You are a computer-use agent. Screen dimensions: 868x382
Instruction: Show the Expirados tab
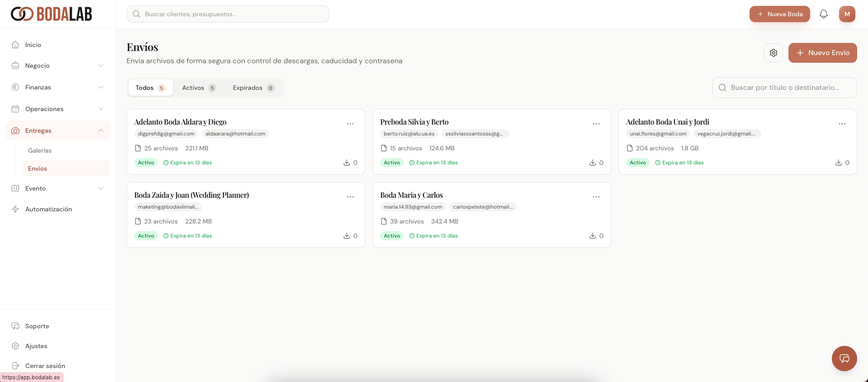coord(253,88)
